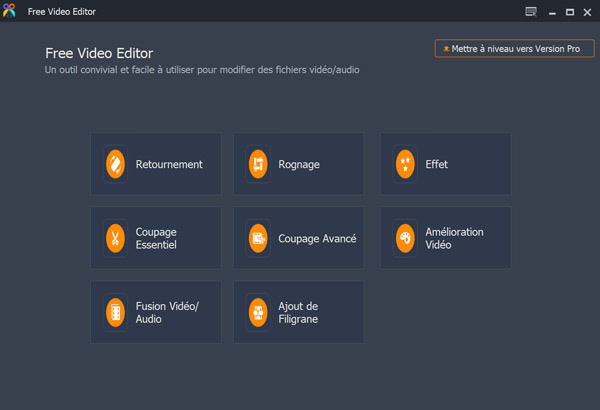The width and height of the screenshot is (600, 410).
Task: Click the Rognage crop icon
Action: (x=258, y=164)
